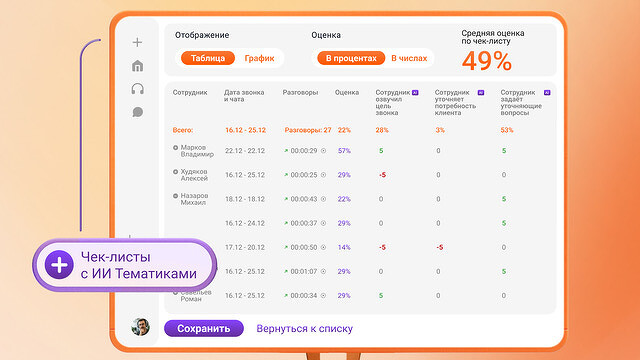Click the plus icon in the sidebar

click(x=138, y=42)
